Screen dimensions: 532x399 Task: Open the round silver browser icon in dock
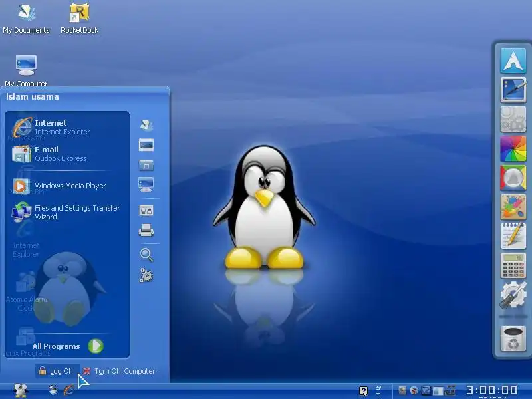click(513, 178)
